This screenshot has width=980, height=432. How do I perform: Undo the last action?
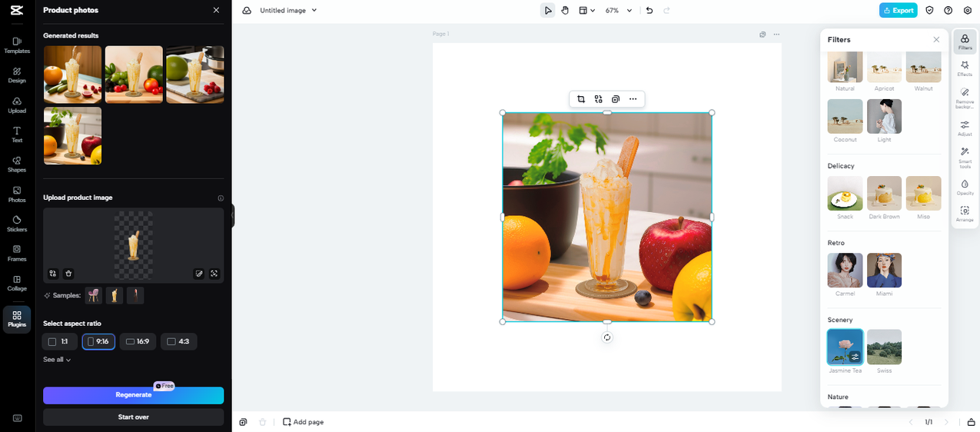tap(649, 11)
